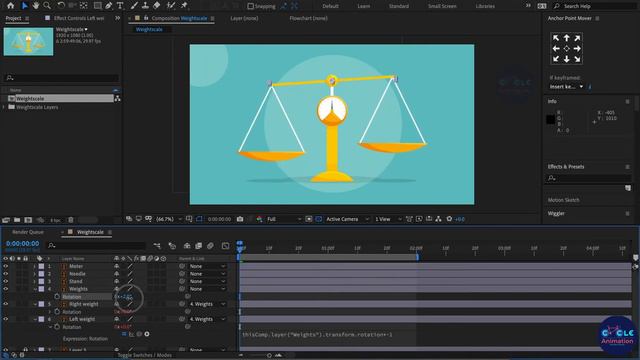Expand the Weightscale Layers folder in Project
The width and height of the screenshot is (640, 360).
(4, 107)
